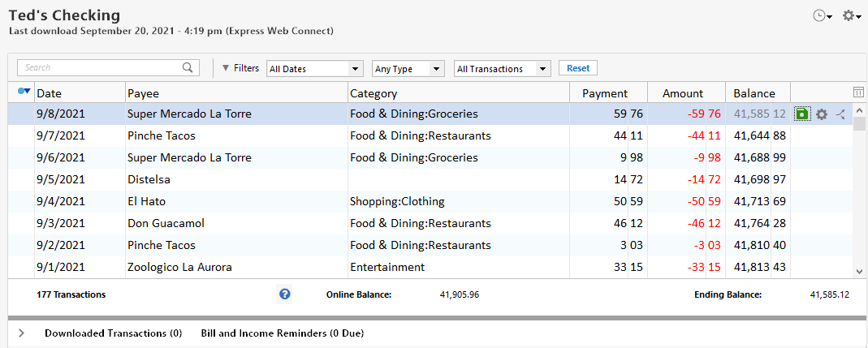868x348 pixels.
Task: Open the All Transactions dropdown
Action: (x=502, y=69)
